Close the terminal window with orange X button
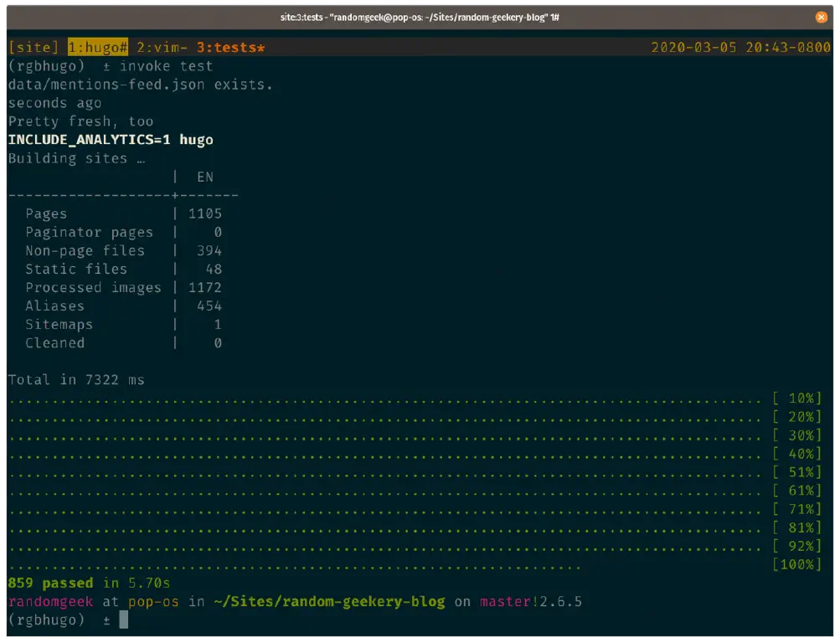Screen dimensions: 840x643 [x=821, y=17]
